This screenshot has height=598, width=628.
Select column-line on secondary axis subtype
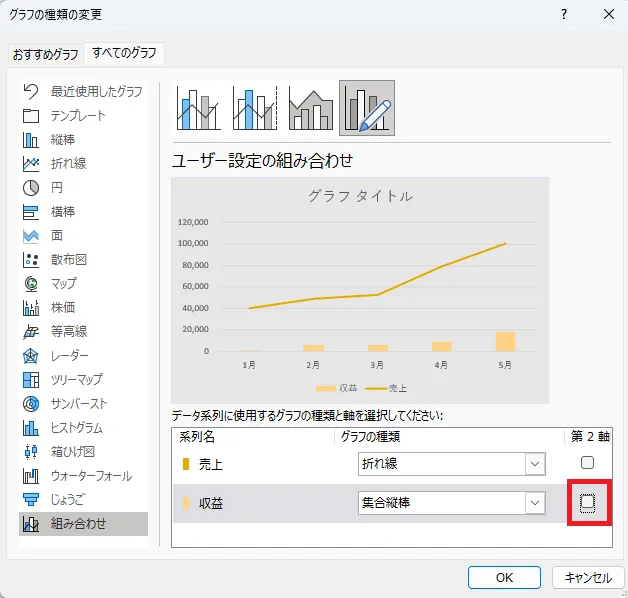[255, 108]
